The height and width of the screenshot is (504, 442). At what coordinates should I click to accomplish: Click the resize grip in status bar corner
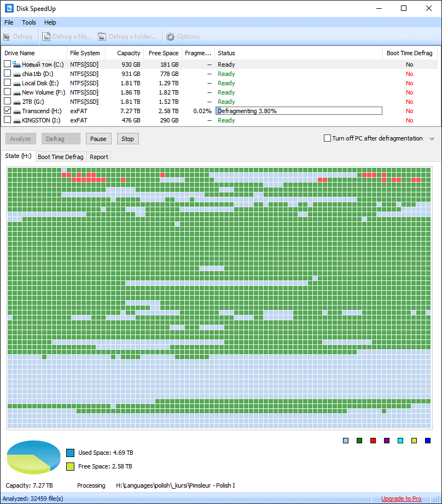pos(437,499)
